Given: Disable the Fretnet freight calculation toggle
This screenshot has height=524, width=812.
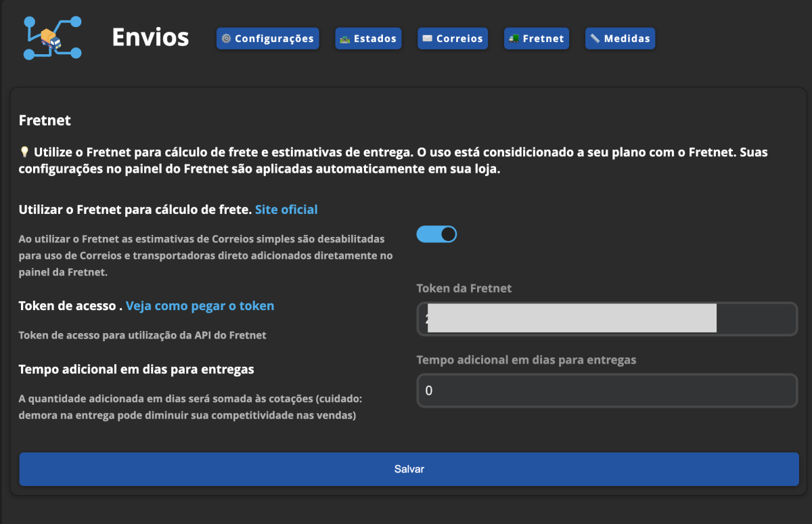Looking at the screenshot, I should coord(436,234).
